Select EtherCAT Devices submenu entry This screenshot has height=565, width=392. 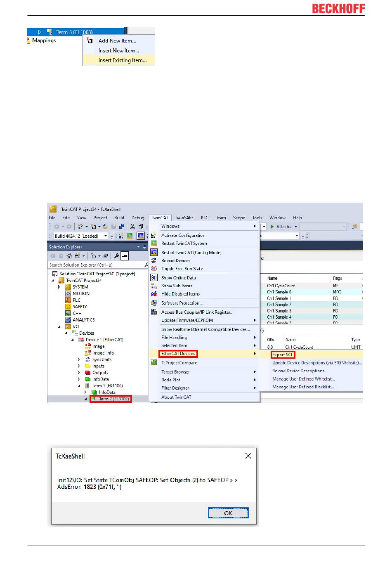(x=204, y=354)
